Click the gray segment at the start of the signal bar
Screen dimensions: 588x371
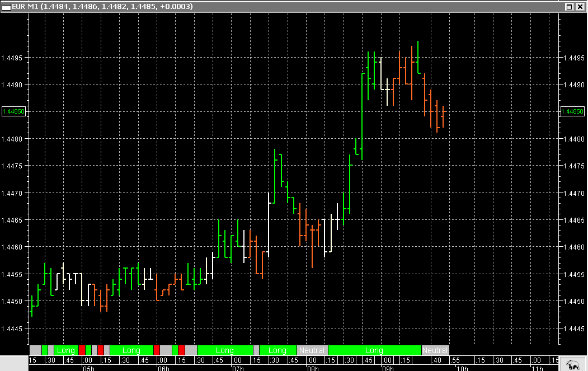pos(35,350)
